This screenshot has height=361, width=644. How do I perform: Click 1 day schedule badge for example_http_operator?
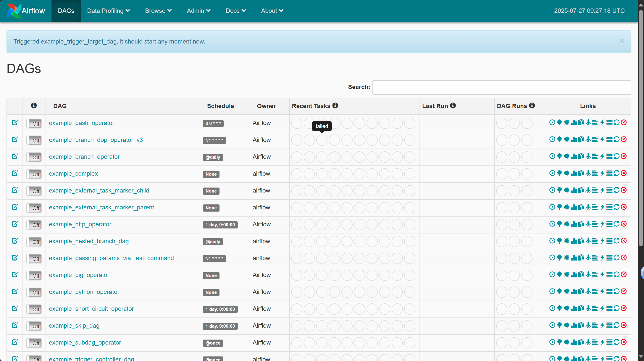click(220, 225)
